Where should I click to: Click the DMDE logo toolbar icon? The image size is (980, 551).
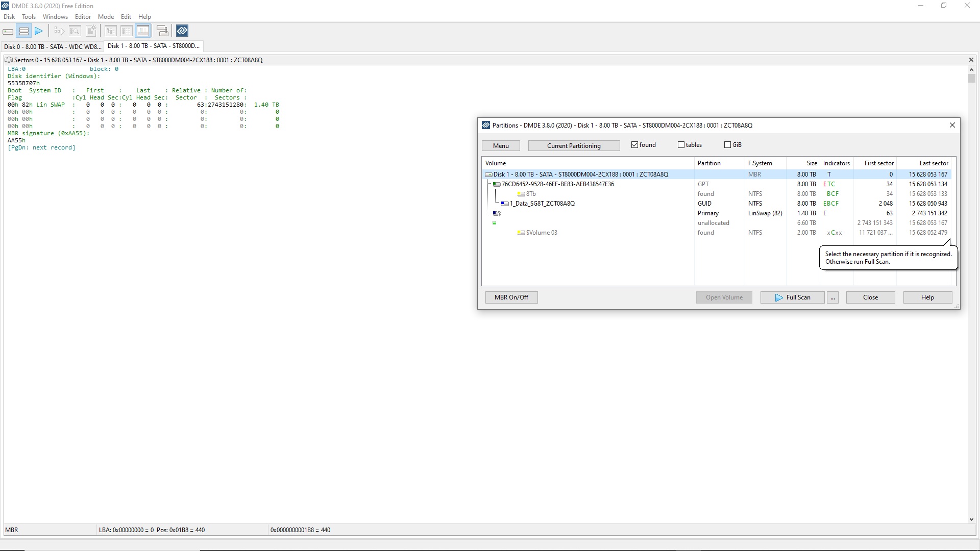(x=182, y=31)
